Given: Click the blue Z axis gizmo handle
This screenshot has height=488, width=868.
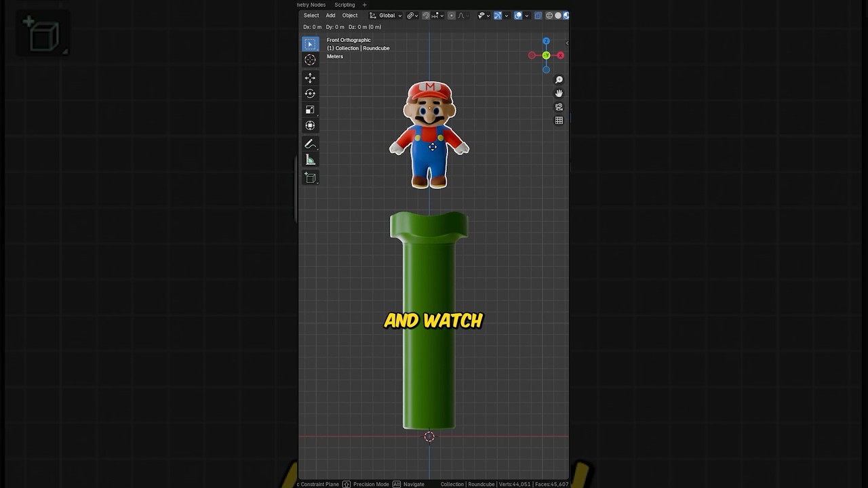Looking at the screenshot, I should (546, 41).
